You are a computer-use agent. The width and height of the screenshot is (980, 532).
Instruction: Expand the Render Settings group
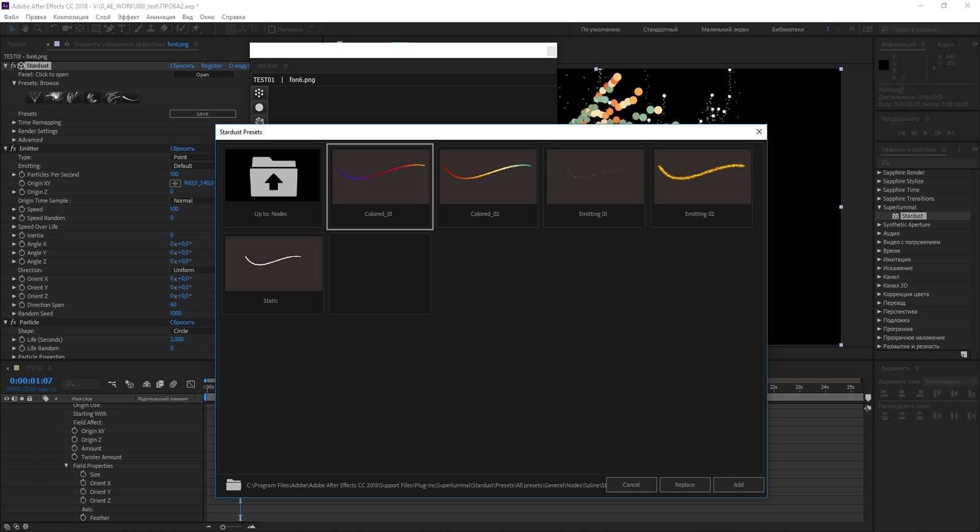coord(14,131)
